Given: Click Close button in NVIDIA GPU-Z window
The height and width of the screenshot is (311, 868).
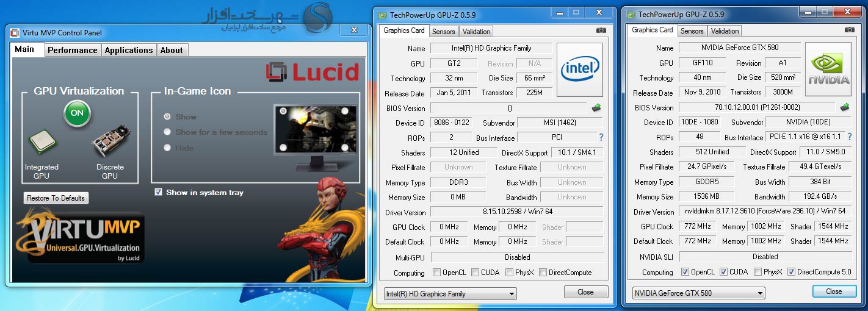Looking at the screenshot, I should tap(834, 291).
